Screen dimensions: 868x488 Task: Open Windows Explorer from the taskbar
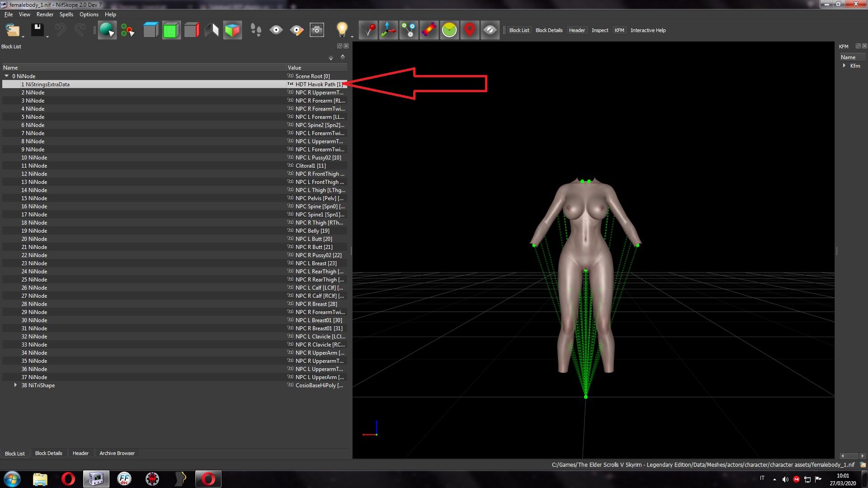pos(40,479)
